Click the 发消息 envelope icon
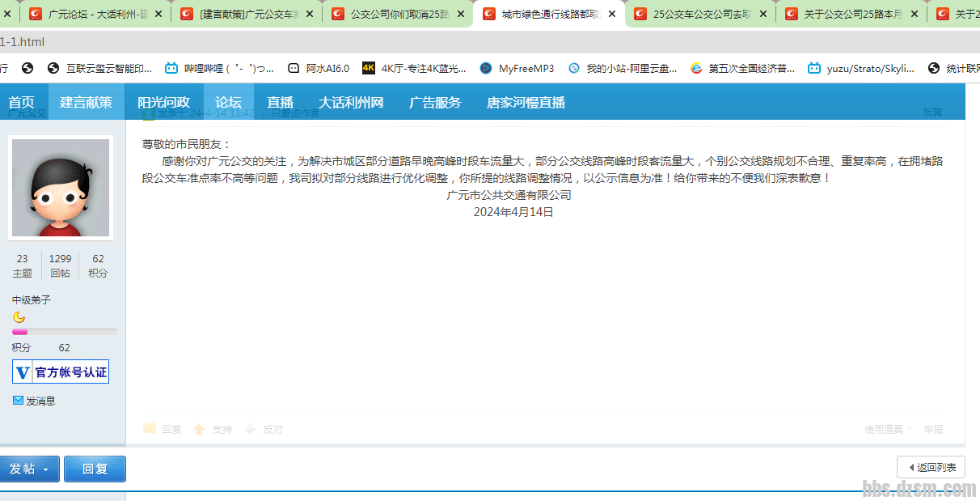The width and height of the screenshot is (980, 501). pyautogui.click(x=18, y=401)
